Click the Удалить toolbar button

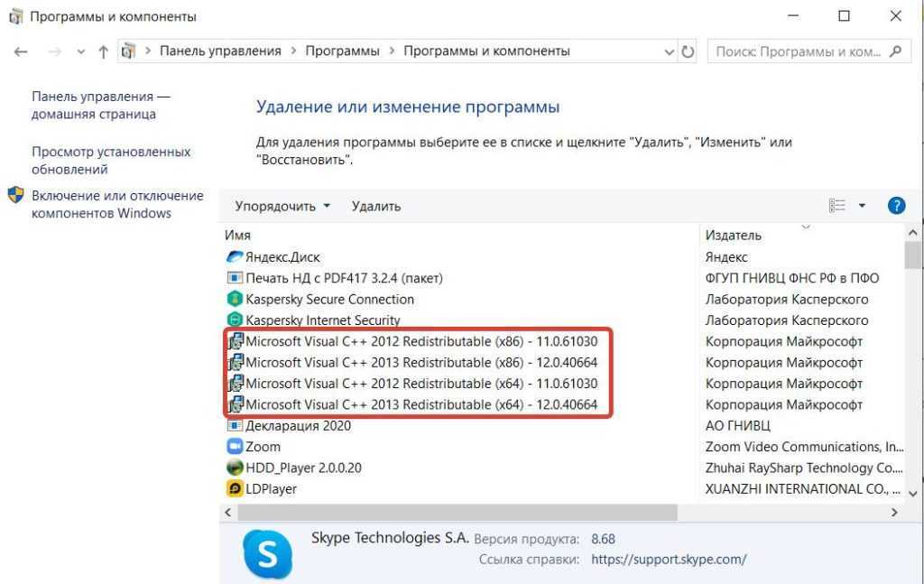click(x=376, y=206)
